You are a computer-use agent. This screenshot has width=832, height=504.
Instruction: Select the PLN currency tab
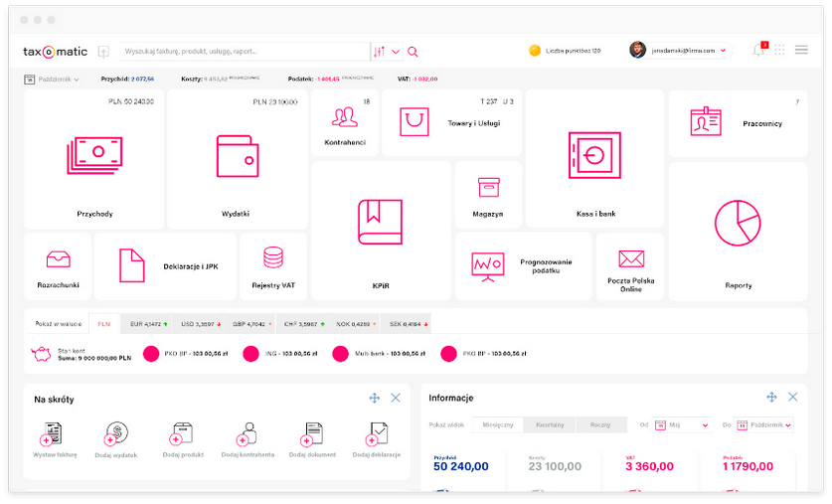pos(103,324)
